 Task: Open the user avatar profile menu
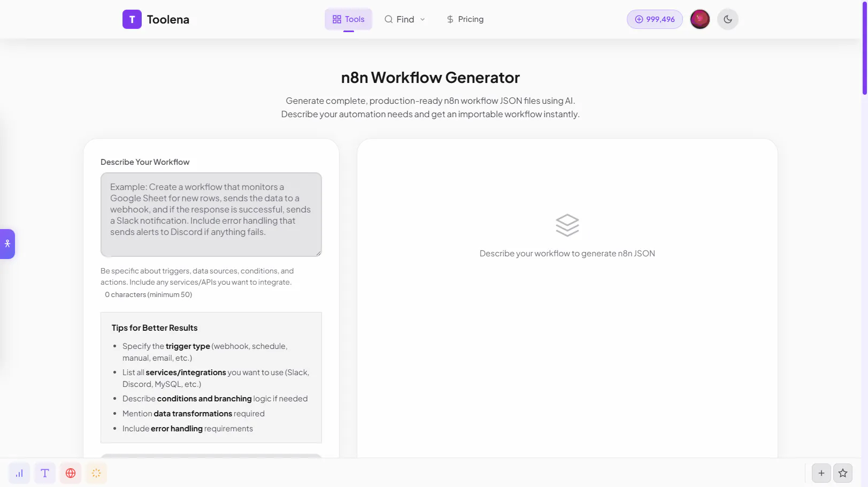tap(700, 19)
